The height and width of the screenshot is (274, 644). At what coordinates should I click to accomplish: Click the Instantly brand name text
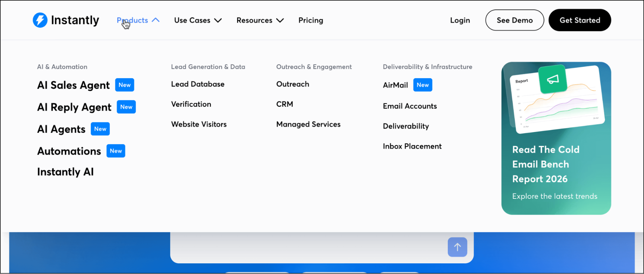coord(75,20)
